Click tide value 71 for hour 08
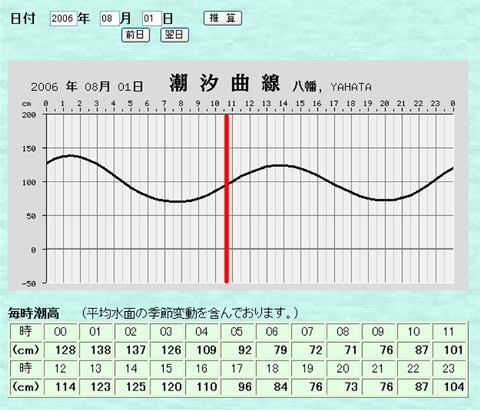480x410 pixels. coord(343,350)
